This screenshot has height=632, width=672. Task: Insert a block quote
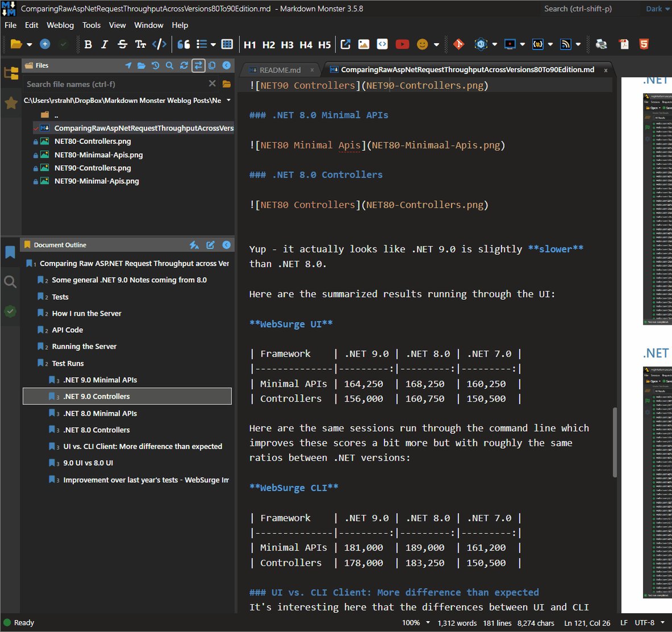pos(184,44)
